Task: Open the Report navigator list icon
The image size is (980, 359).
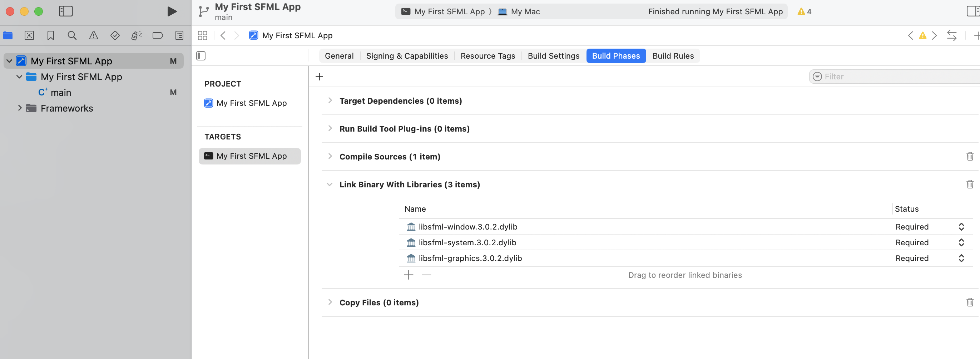Action: coord(179,35)
